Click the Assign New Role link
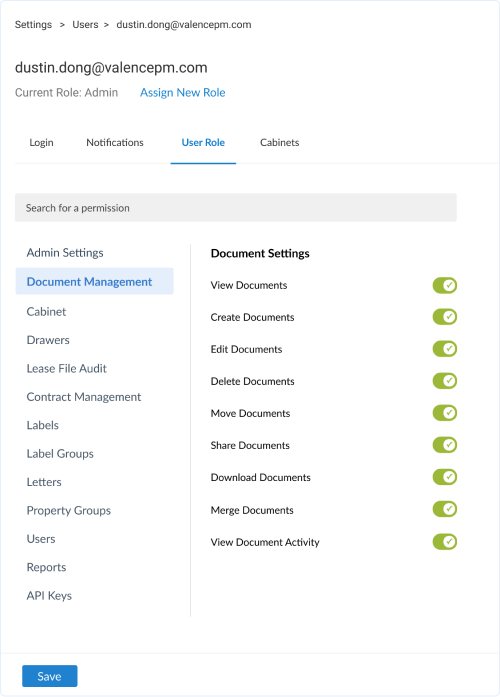This screenshot has height=697, width=500. [x=183, y=92]
